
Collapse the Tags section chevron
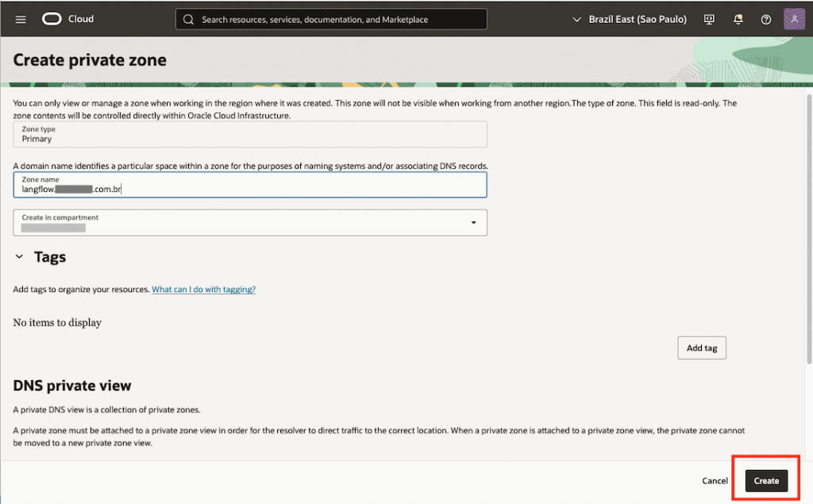coord(19,256)
